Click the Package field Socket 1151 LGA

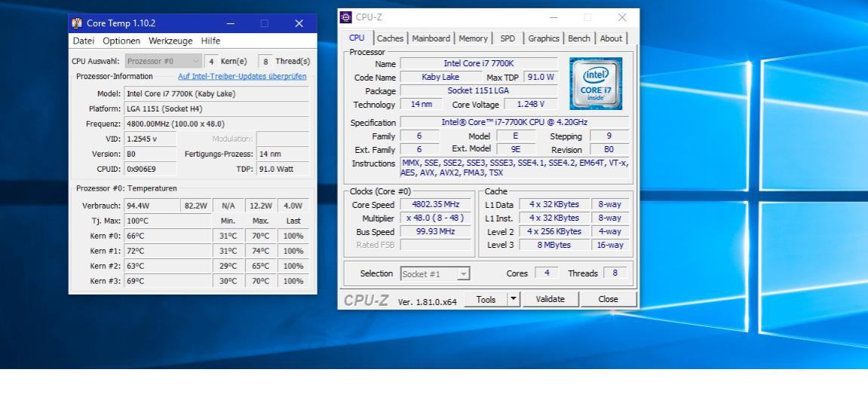coord(479,90)
